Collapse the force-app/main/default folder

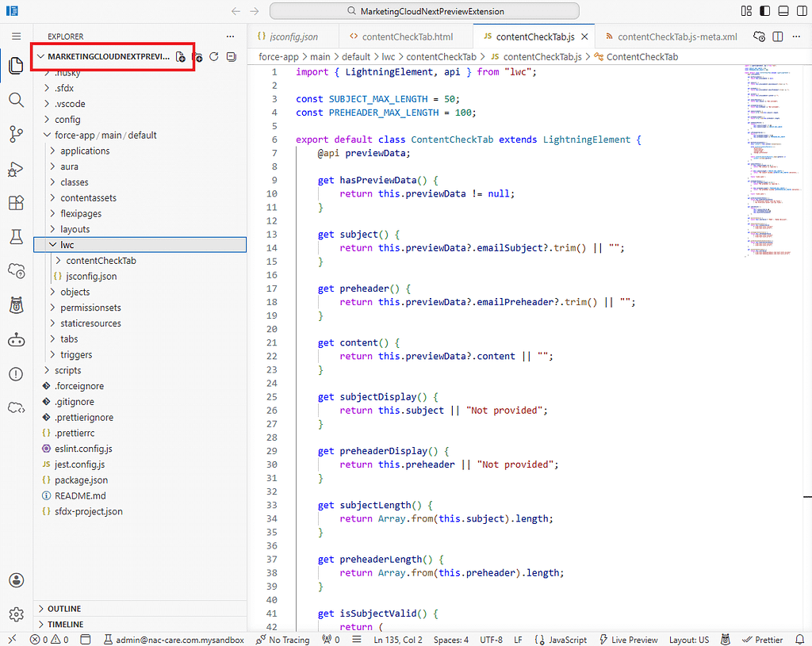point(105,135)
